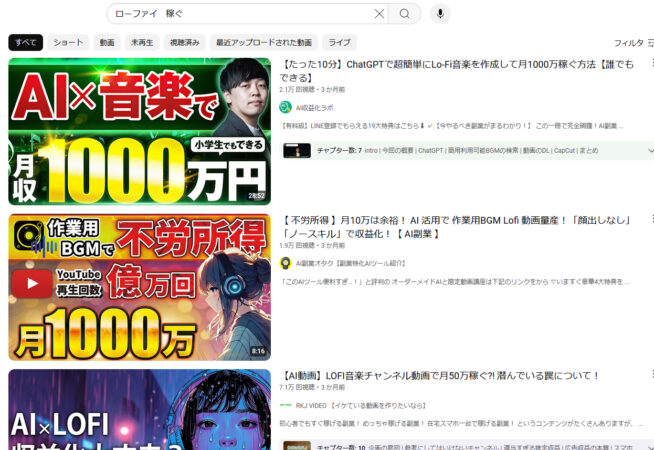Click the chapter preview thumbnail beside チャプター数: 7
Image resolution: width=654 pixels, height=450 pixels.
pos(297,151)
